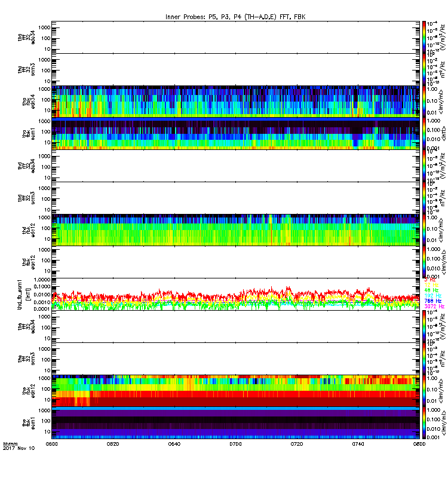Click the '0.0001' y-axis value of the thd_fb_scm1 plot
Image resolution: width=448 pixels, height=478 pixels.
(x=42, y=308)
